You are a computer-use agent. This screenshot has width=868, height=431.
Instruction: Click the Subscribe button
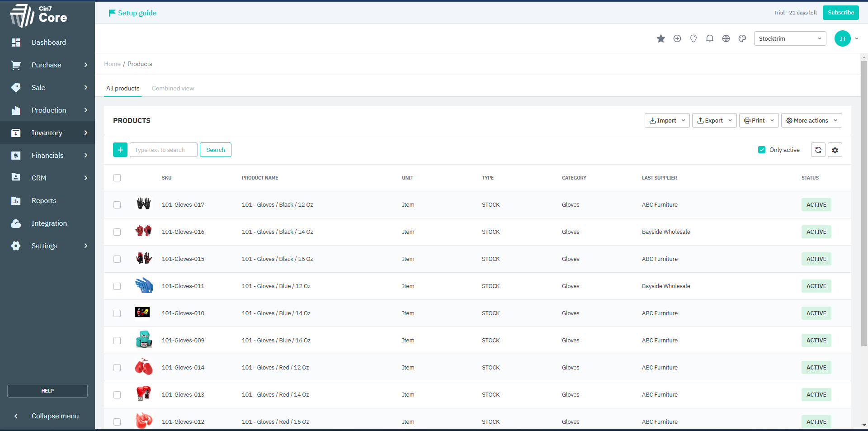pyautogui.click(x=840, y=13)
